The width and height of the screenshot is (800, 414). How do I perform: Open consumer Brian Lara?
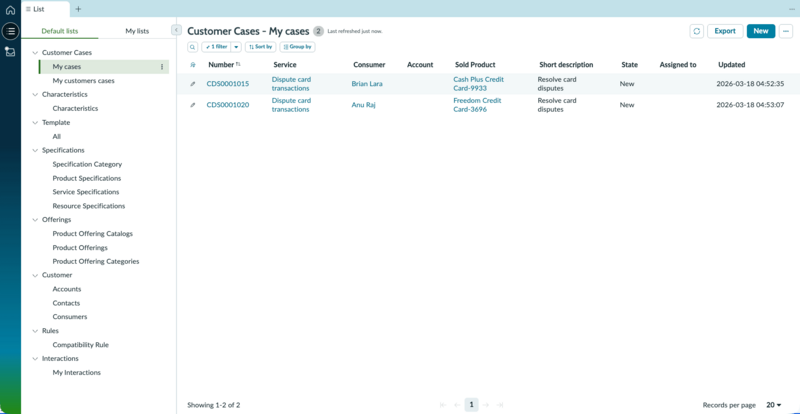pyautogui.click(x=367, y=84)
